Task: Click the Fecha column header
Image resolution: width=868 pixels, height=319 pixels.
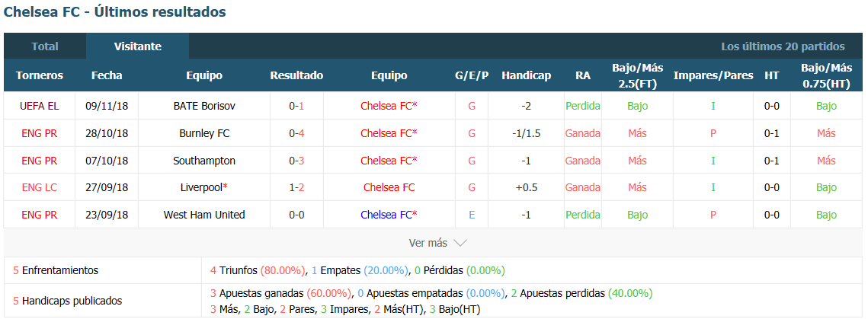Action: 107,75
